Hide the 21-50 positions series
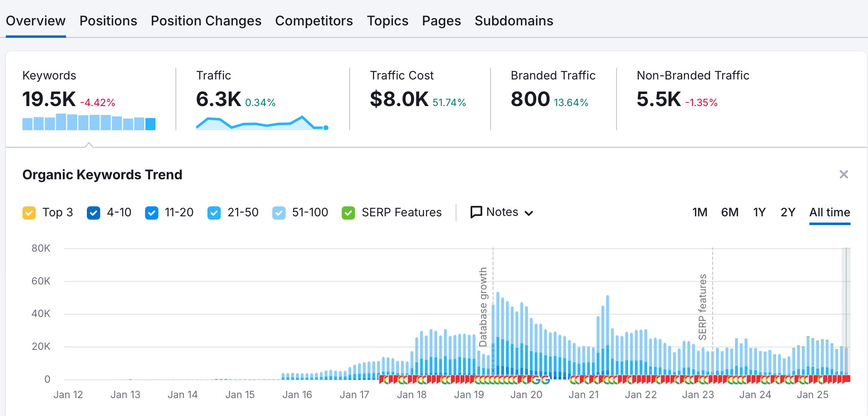The image size is (868, 416). point(214,213)
